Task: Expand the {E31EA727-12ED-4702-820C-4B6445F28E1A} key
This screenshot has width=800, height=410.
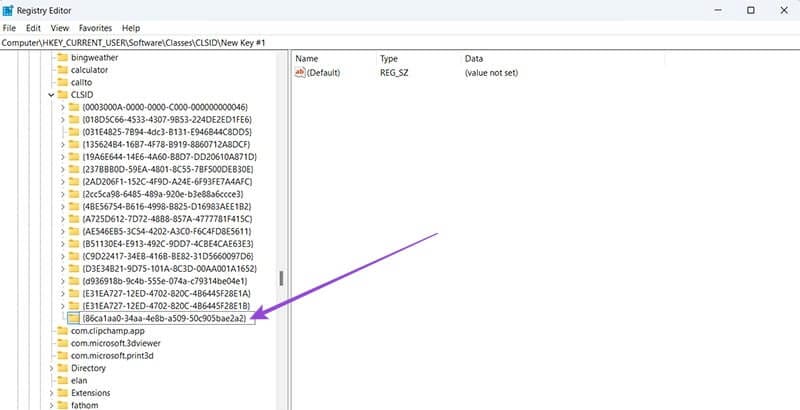Action: [62, 293]
